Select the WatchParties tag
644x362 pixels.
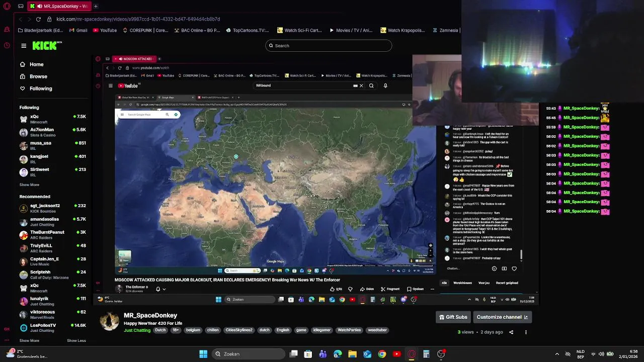pos(349,330)
